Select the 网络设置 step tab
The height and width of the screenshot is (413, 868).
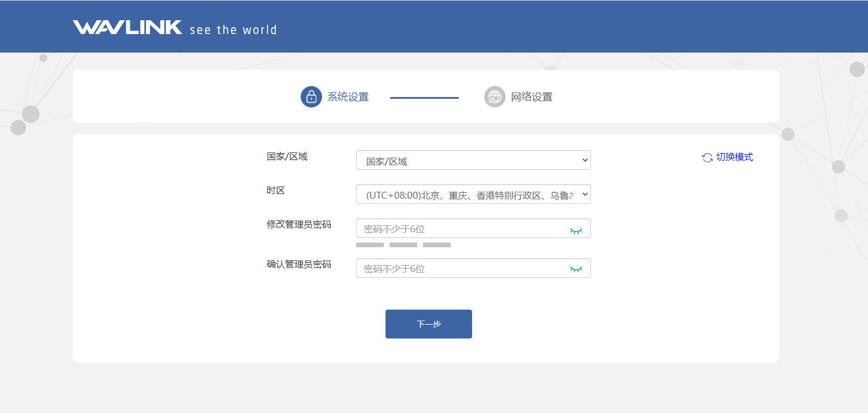point(532,97)
